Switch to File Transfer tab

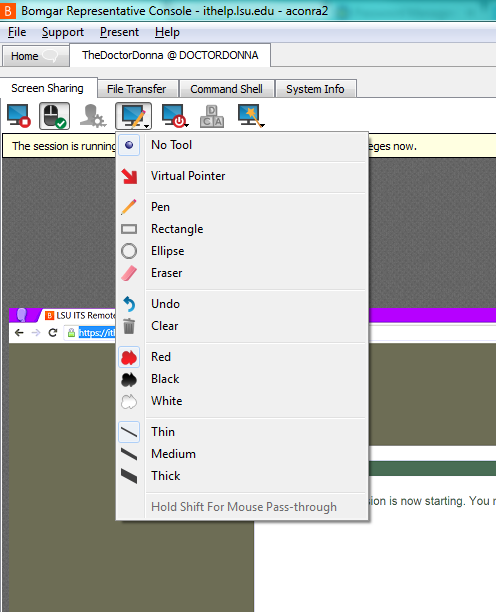[x=137, y=89]
